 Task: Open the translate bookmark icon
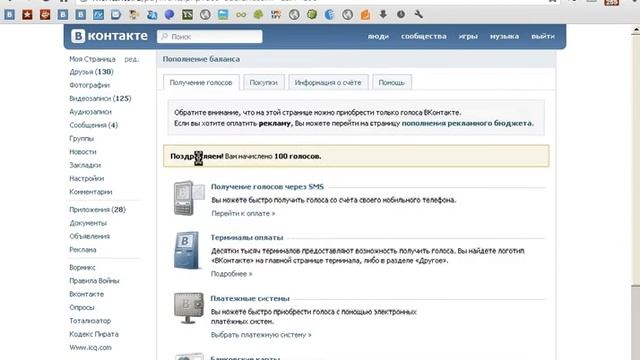(x=152, y=15)
